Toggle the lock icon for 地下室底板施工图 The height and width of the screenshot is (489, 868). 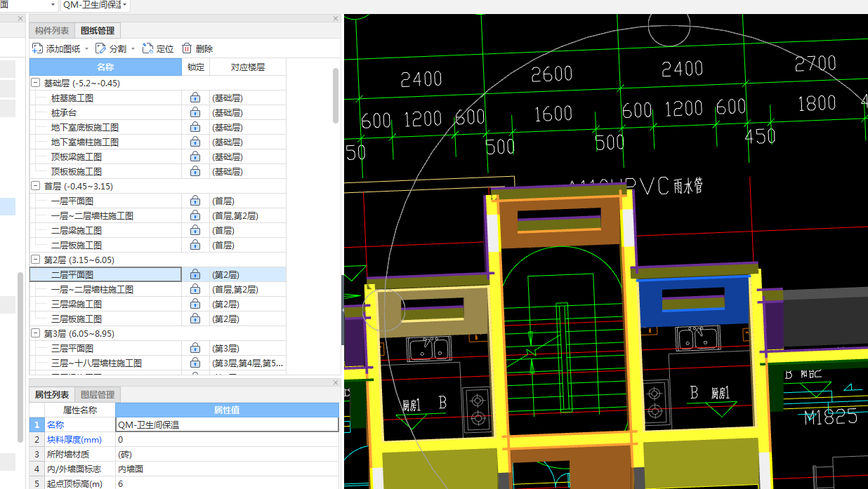click(195, 128)
